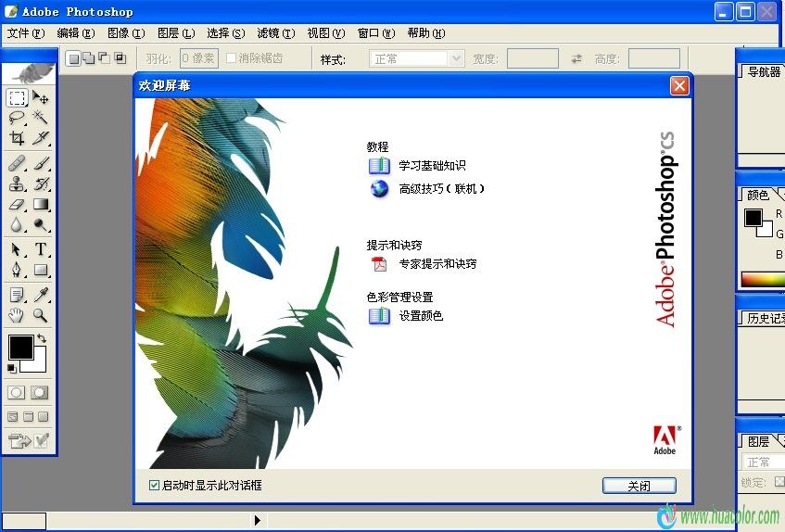Select the Blur tool
This screenshot has width=785, height=532.
pos(17,224)
